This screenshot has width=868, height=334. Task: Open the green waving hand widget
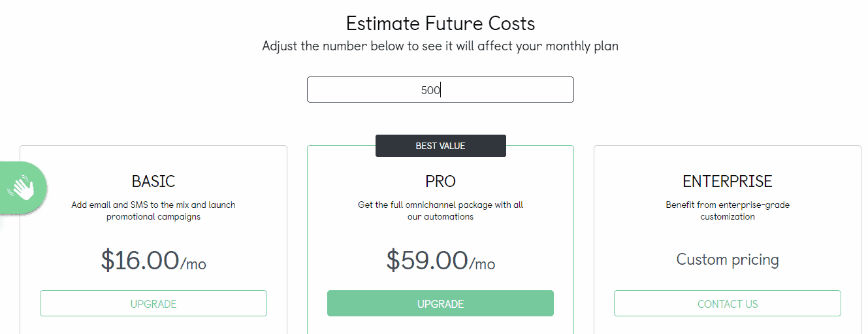[22, 188]
